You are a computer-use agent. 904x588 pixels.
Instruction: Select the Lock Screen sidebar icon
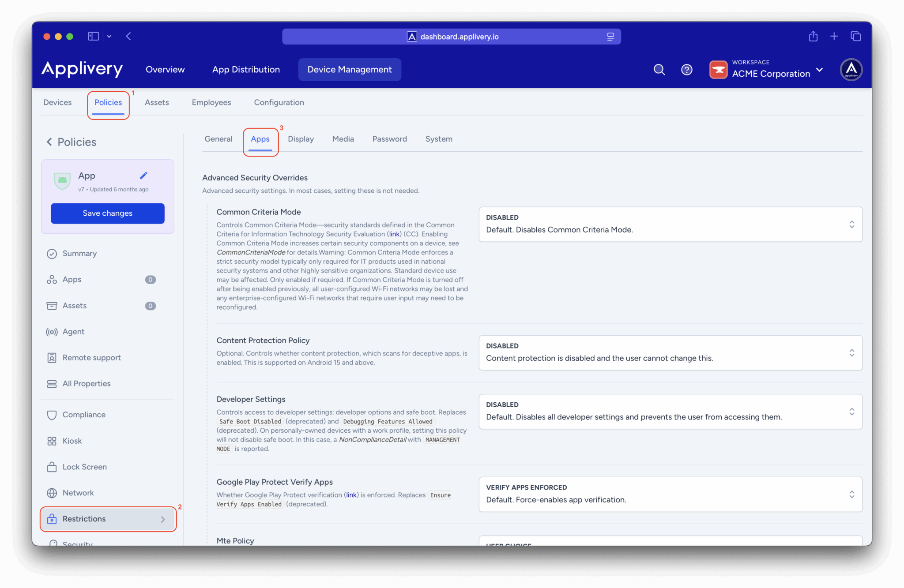pos(52,467)
